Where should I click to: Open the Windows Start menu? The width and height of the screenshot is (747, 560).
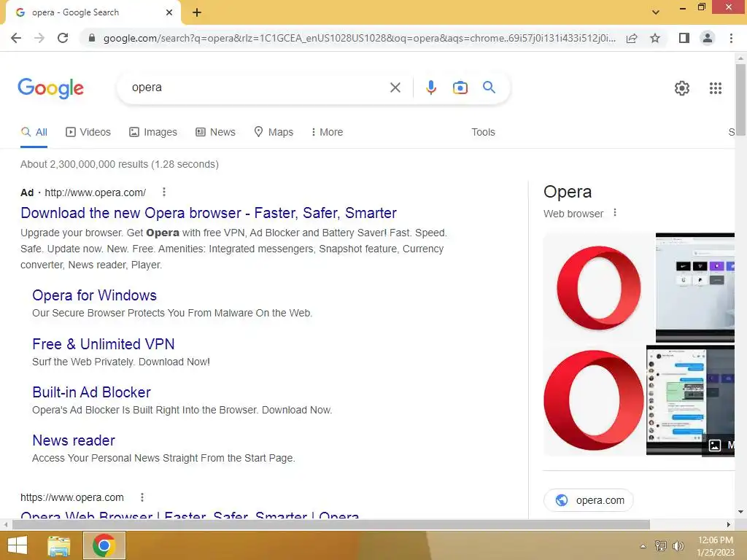[18, 545]
